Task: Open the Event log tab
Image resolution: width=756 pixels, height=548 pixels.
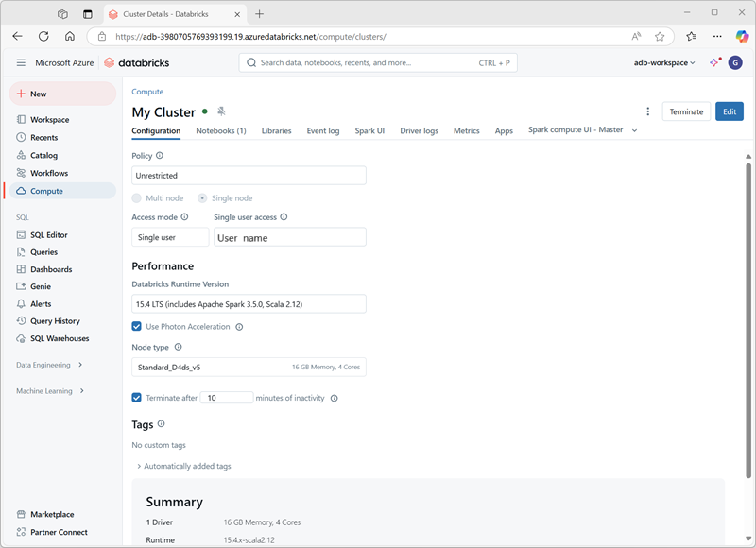Action: tap(324, 130)
